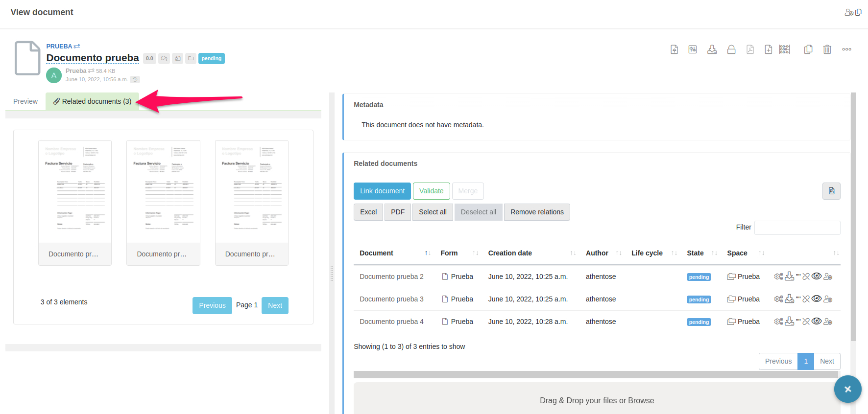The image size is (868, 414).
Task: Open the comments icon beside document title
Action: click(164, 58)
